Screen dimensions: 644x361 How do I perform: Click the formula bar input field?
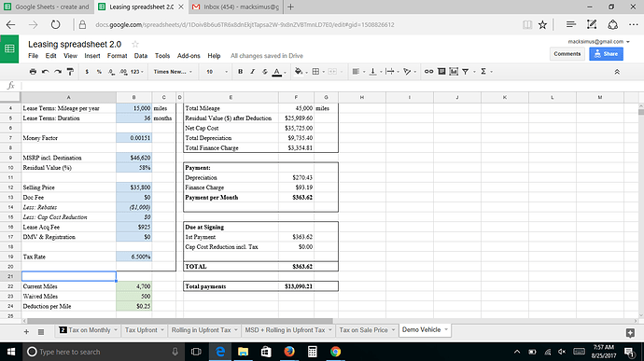tap(329, 86)
